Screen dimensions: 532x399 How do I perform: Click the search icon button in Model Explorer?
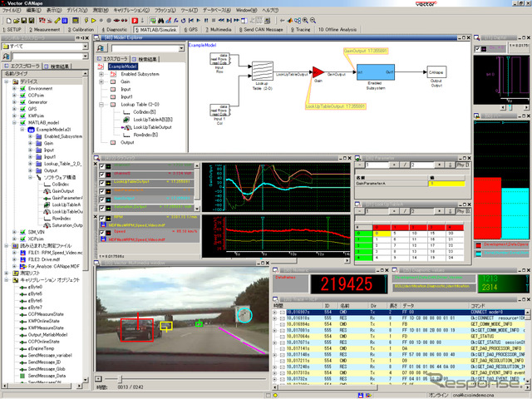101,48
